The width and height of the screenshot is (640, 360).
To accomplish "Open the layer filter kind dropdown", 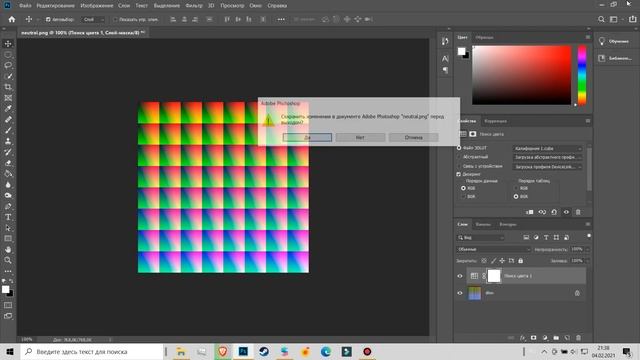I will (480, 238).
